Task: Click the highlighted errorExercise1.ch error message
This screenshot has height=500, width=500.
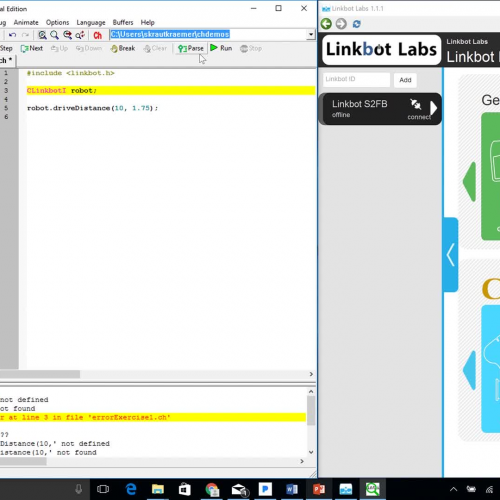Action: tap(153, 417)
